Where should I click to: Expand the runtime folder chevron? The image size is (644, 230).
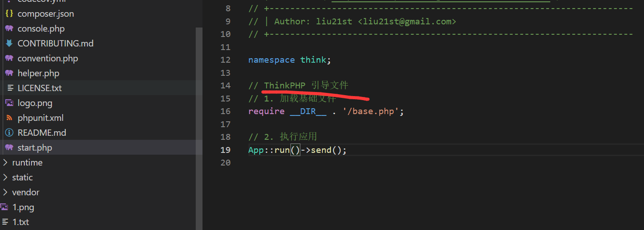pos(5,162)
